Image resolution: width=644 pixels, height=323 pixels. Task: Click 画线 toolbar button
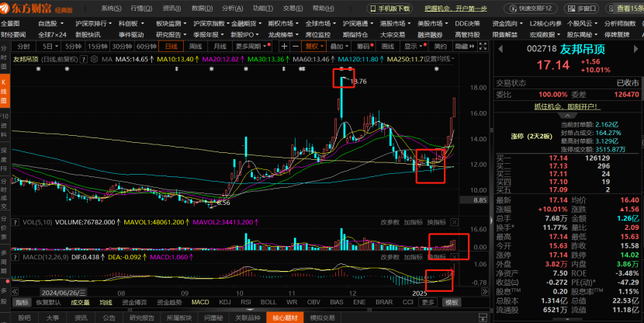(388, 47)
